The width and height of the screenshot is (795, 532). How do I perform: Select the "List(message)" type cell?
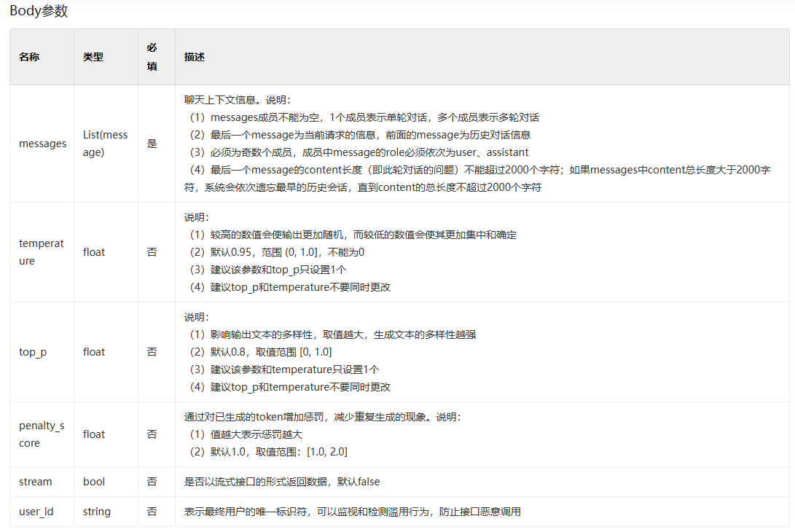pos(105,144)
